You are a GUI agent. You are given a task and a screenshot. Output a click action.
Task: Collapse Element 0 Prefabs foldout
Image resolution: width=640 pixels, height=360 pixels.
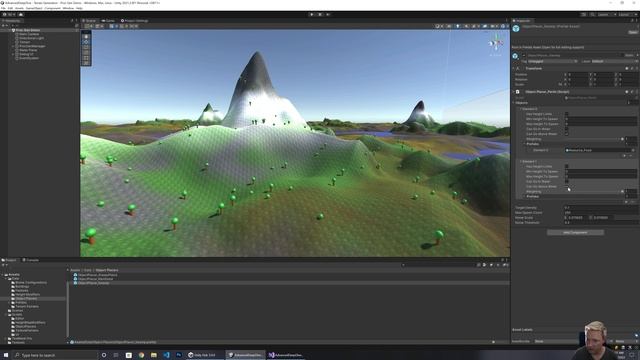[524, 144]
